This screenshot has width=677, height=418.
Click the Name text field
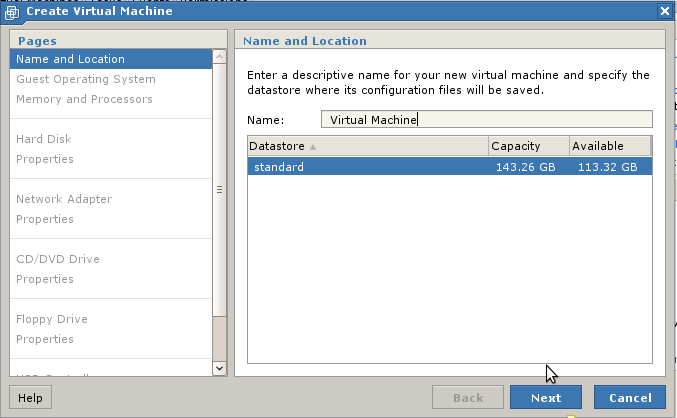pyautogui.click(x=486, y=120)
